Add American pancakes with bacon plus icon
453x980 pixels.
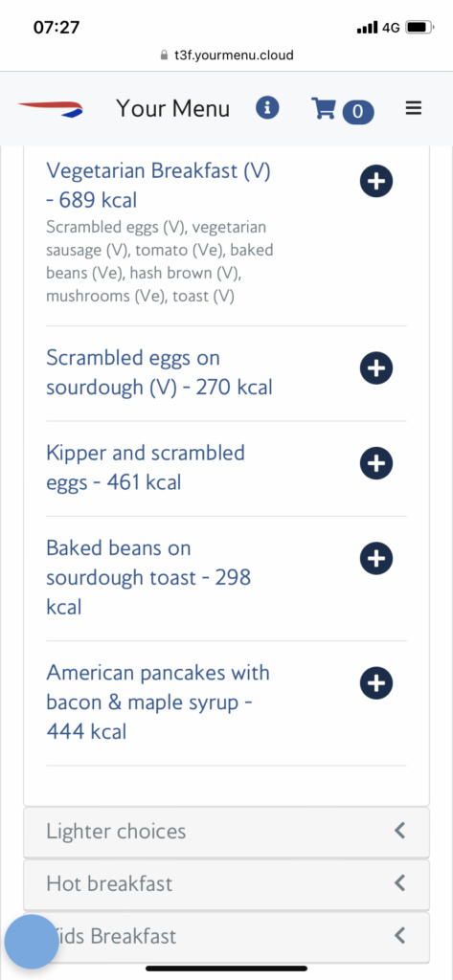point(376,683)
